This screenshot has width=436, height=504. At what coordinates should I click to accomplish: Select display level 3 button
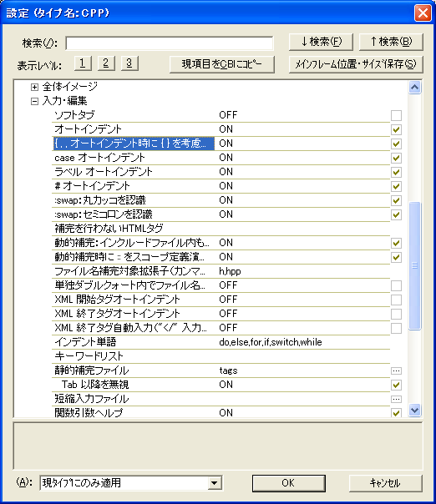[129, 63]
